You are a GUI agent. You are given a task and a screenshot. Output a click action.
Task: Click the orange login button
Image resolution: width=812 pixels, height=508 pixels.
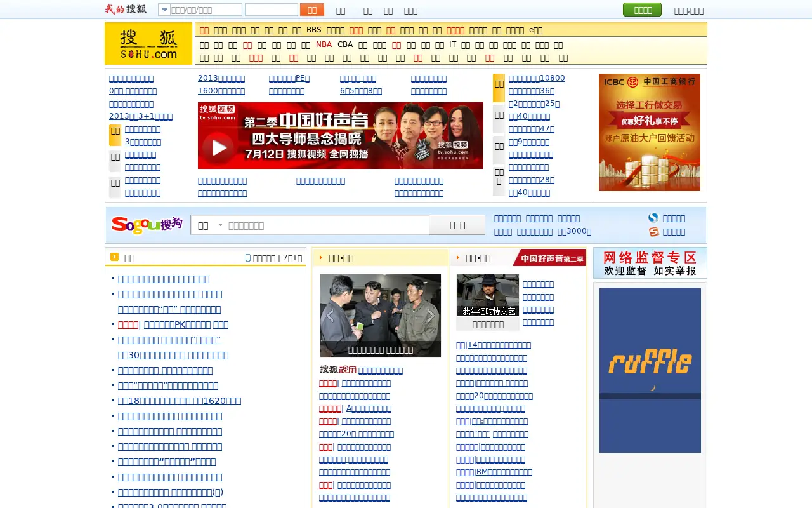click(312, 10)
